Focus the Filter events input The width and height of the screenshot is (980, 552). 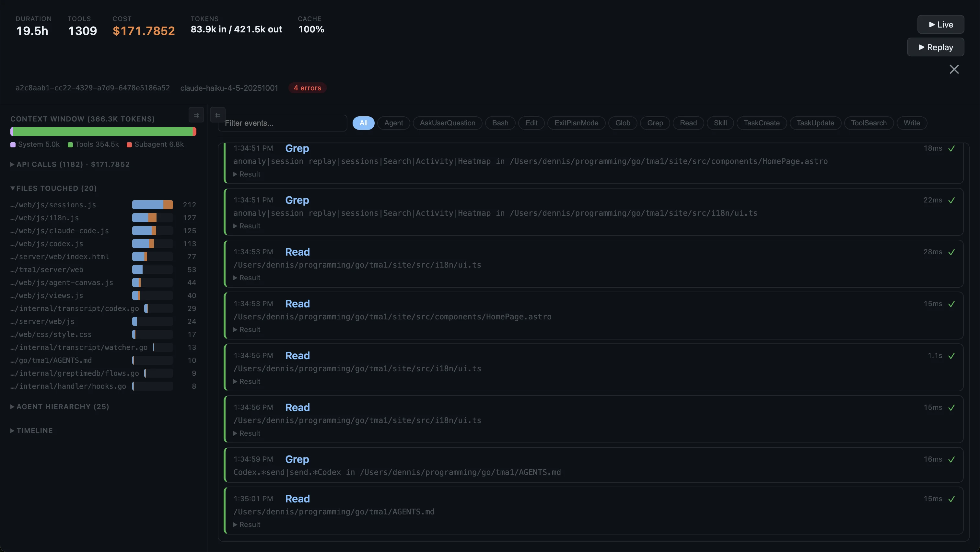coord(283,123)
